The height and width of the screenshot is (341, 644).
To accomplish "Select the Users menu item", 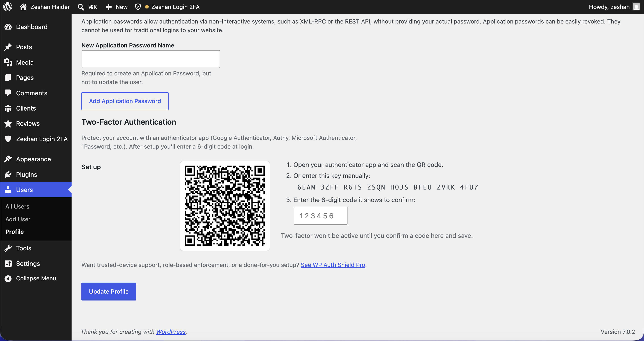I will [x=36, y=190].
